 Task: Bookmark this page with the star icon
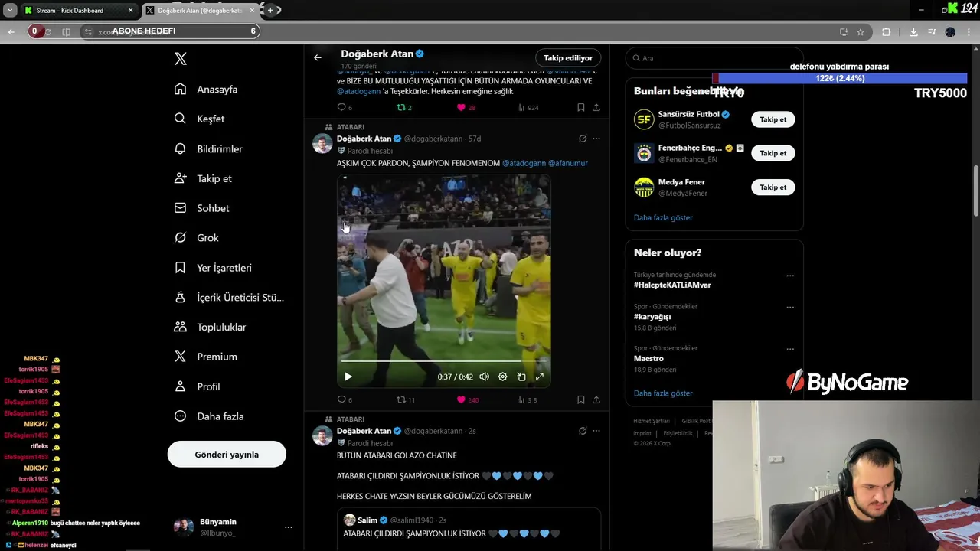coord(861,31)
